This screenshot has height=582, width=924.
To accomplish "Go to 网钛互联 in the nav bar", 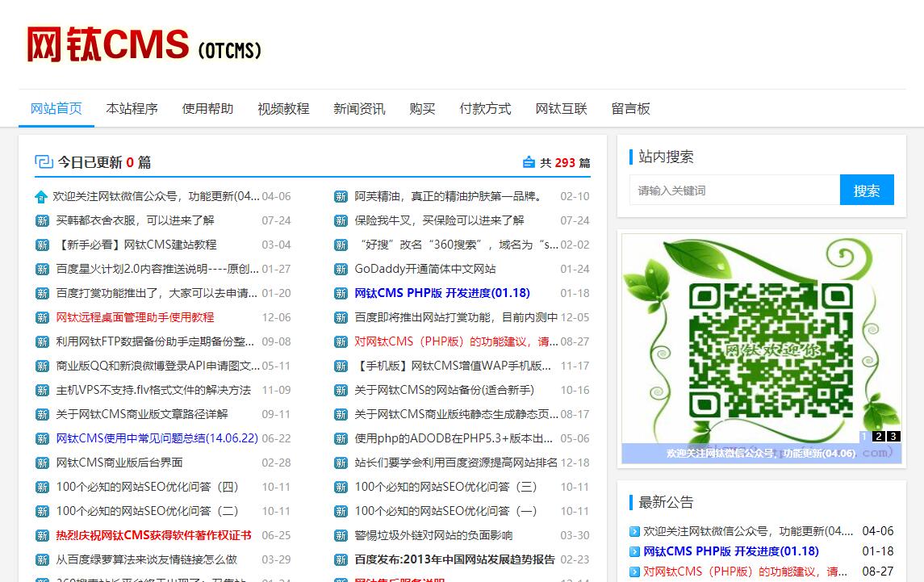I will pyautogui.click(x=561, y=108).
